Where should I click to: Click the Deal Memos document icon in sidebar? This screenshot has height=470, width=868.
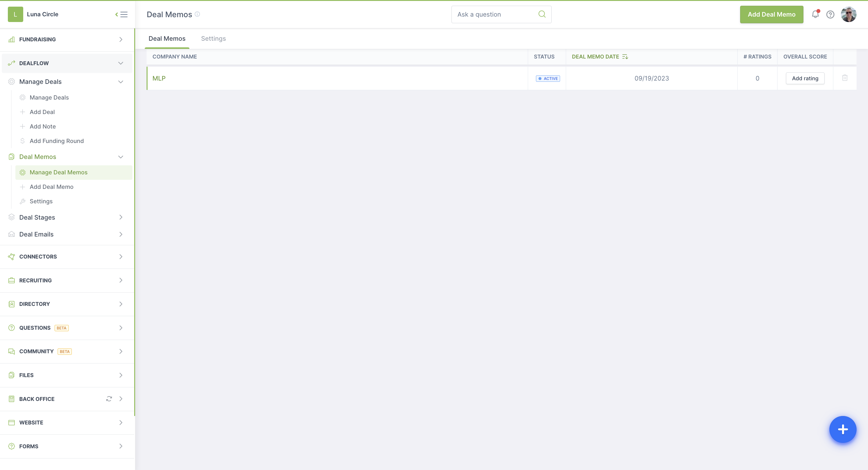coord(11,156)
